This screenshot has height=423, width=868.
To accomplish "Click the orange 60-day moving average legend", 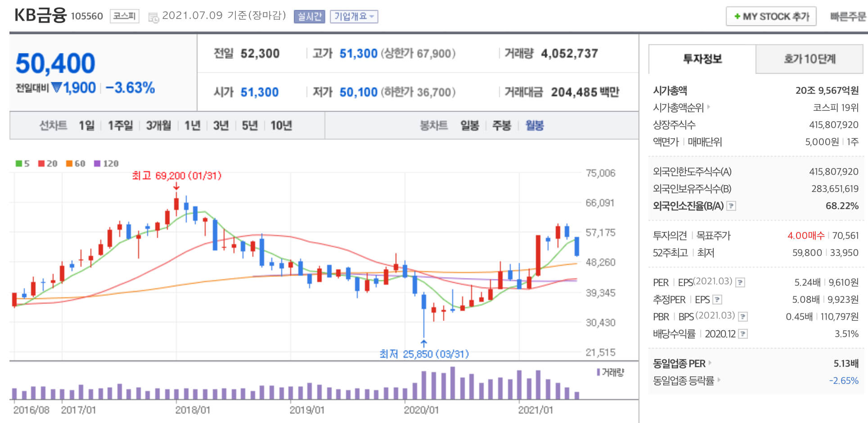I will coord(76,164).
